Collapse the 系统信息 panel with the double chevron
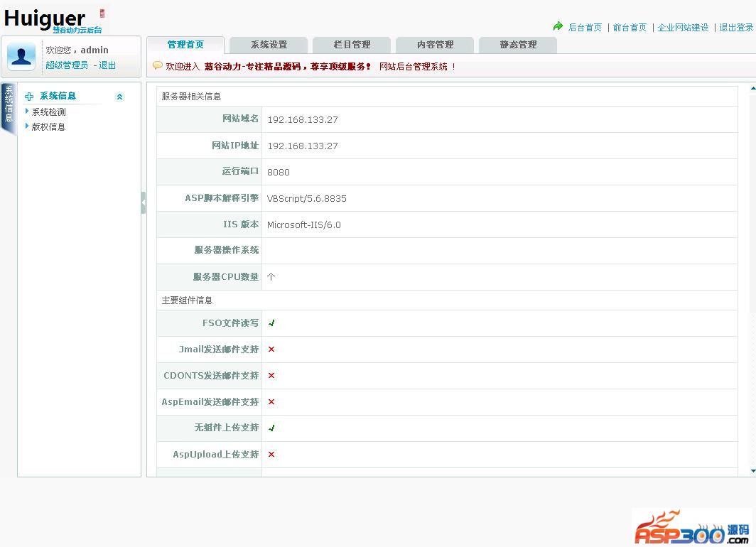The width and height of the screenshot is (756, 547). pos(119,97)
